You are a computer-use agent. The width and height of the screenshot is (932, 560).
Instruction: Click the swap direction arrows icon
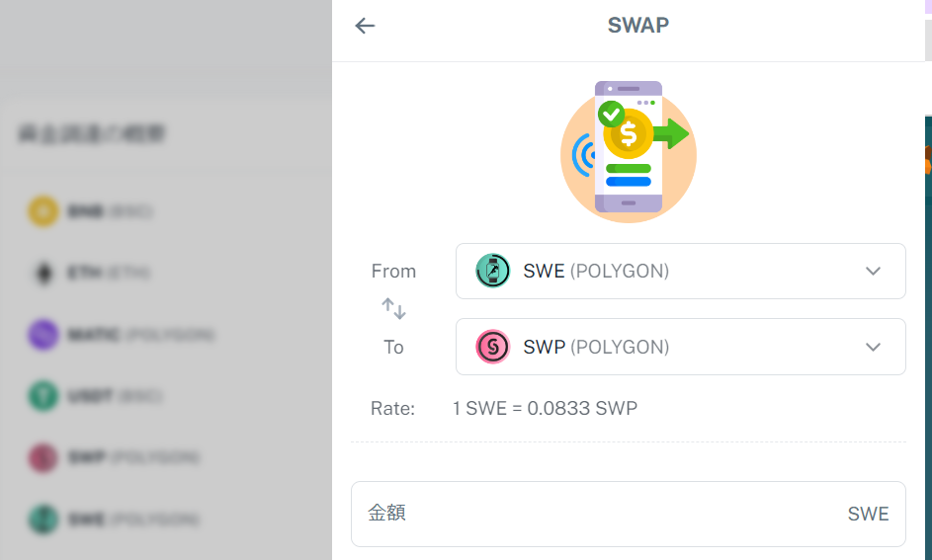point(394,309)
